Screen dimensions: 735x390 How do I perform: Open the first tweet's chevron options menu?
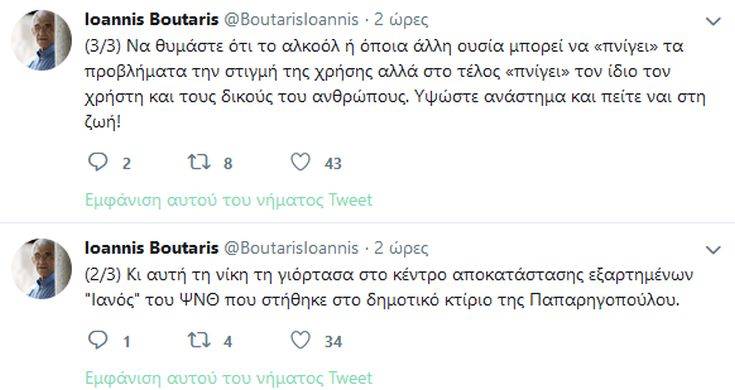click(713, 22)
